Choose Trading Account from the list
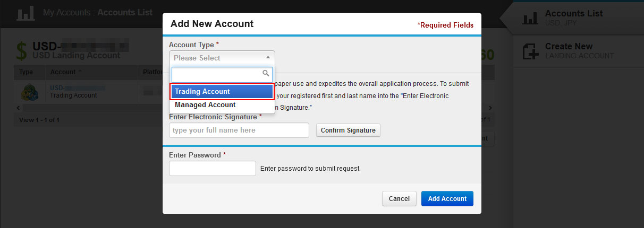The image size is (644, 228). coord(222,92)
